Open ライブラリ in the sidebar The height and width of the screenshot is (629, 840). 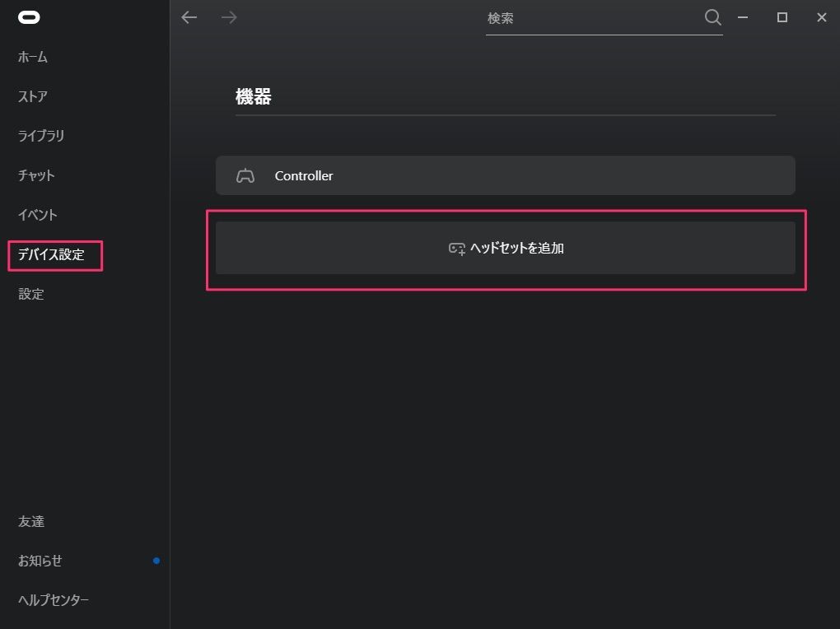point(41,136)
